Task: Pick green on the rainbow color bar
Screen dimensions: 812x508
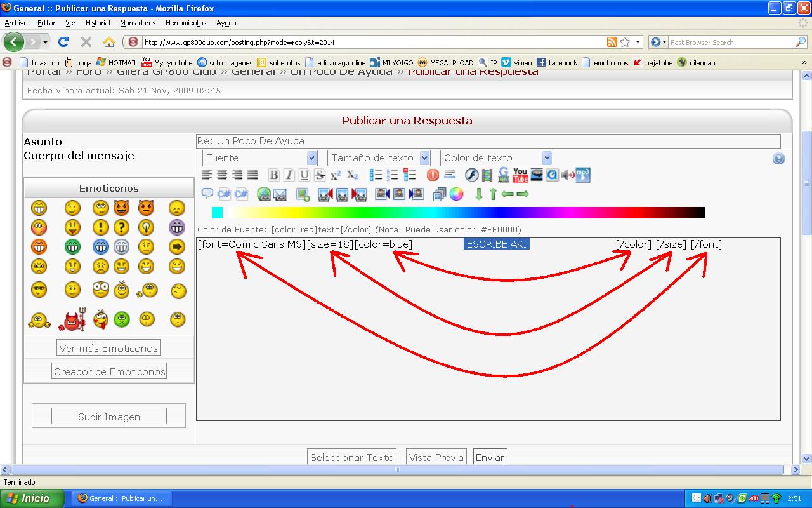Action: click(330, 213)
